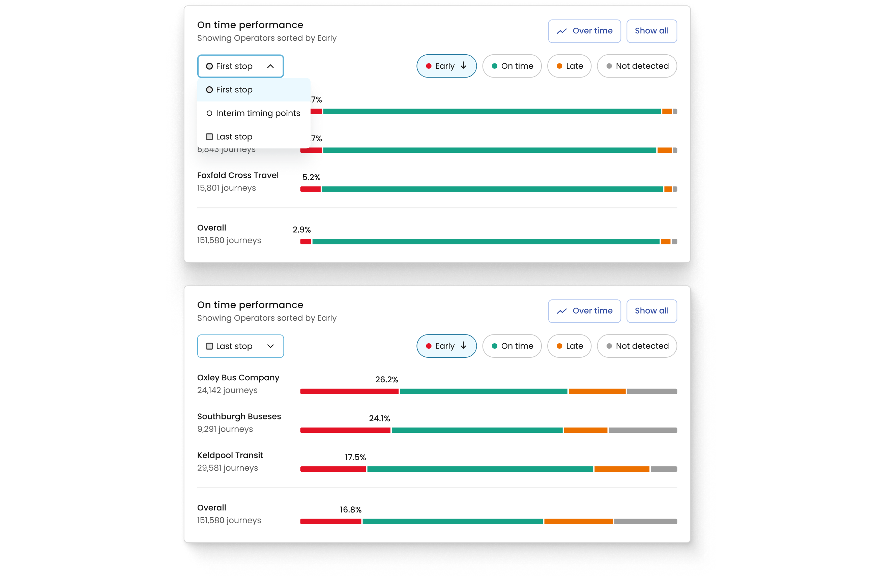
Task: Collapse the First stop dropdown chevron
Action: pyautogui.click(x=270, y=66)
